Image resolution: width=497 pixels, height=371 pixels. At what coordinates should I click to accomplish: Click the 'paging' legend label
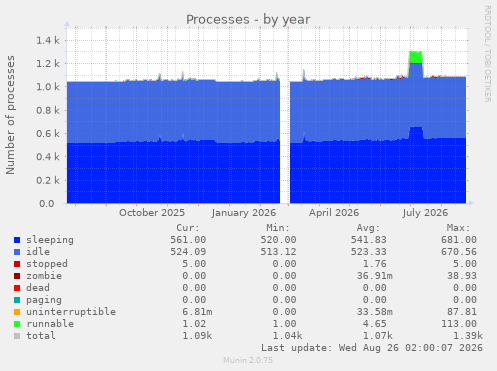44,300
